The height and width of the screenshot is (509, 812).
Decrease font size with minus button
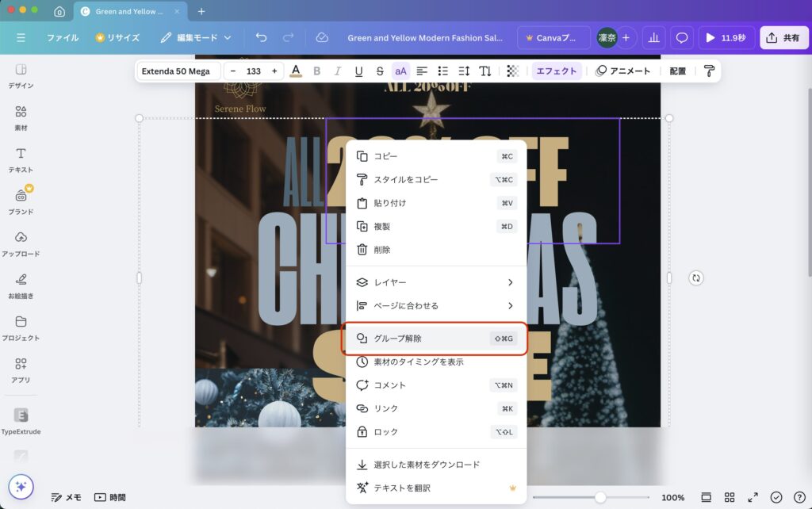(233, 71)
